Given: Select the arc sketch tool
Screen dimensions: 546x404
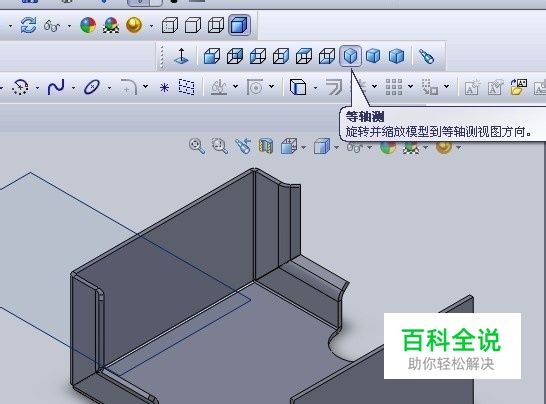Looking at the screenshot, I should pos(20,87).
